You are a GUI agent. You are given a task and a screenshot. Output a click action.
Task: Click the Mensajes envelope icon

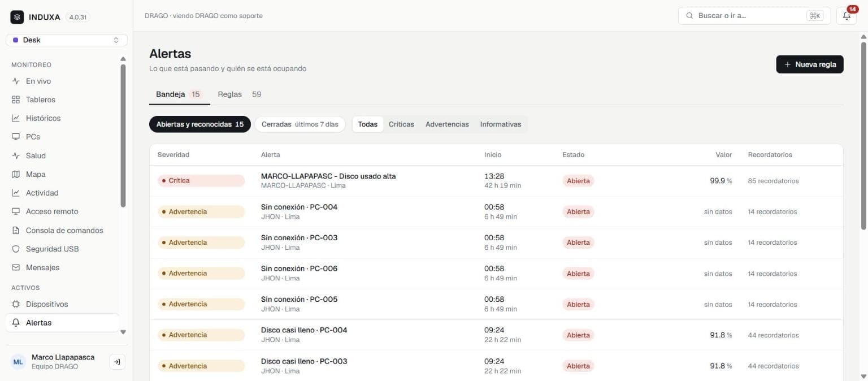16,267
